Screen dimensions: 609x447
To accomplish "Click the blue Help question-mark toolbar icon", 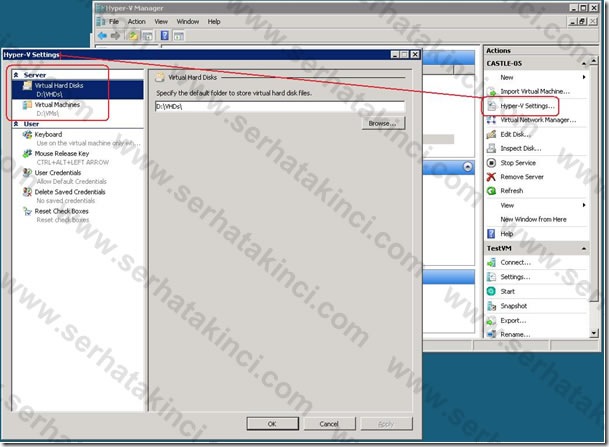I will pos(165,36).
